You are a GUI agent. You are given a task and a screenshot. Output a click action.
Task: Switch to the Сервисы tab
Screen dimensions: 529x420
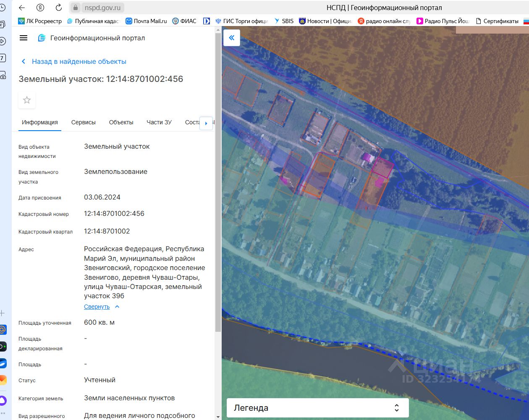(x=83, y=122)
